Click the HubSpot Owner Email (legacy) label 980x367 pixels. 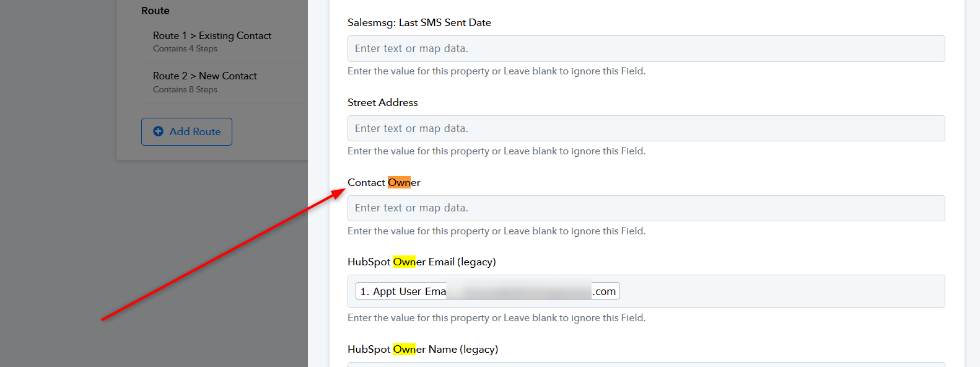(422, 262)
